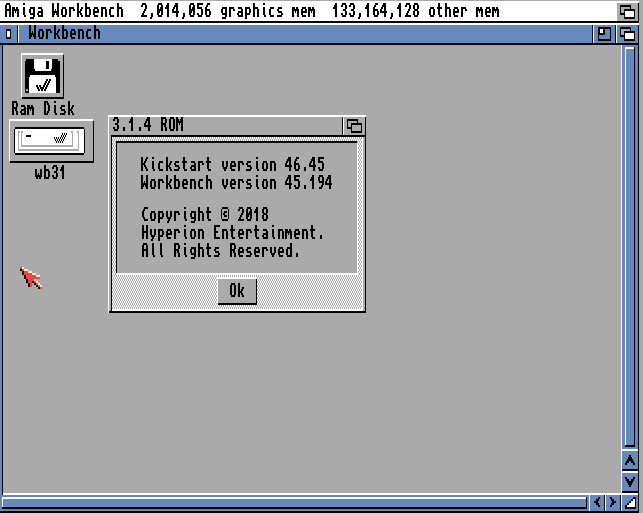Click the depth gadget of 3.1.4 ROM dialog
The image size is (643, 513).
(354, 126)
